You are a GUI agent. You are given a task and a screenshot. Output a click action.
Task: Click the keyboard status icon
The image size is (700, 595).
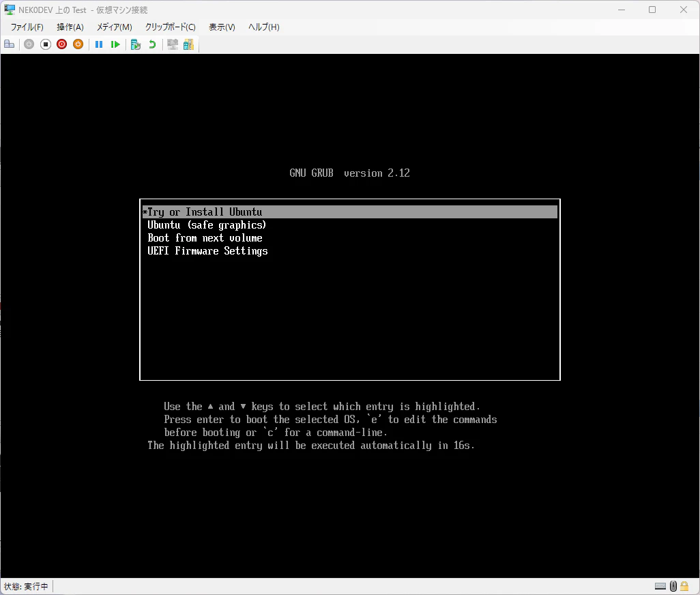tap(660, 586)
